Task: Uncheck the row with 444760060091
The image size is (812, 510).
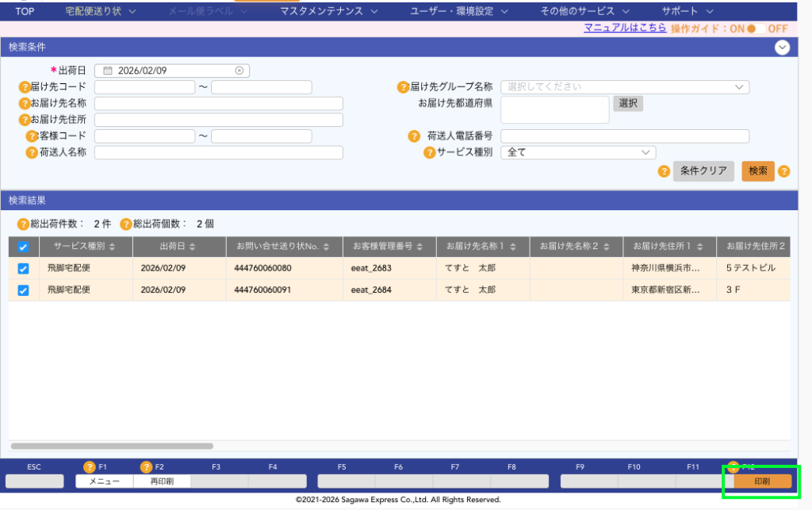Action: (x=23, y=290)
